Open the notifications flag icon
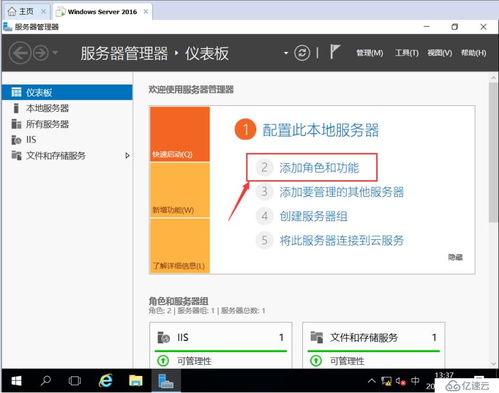The height and width of the screenshot is (393, 499). pyautogui.click(x=335, y=52)
